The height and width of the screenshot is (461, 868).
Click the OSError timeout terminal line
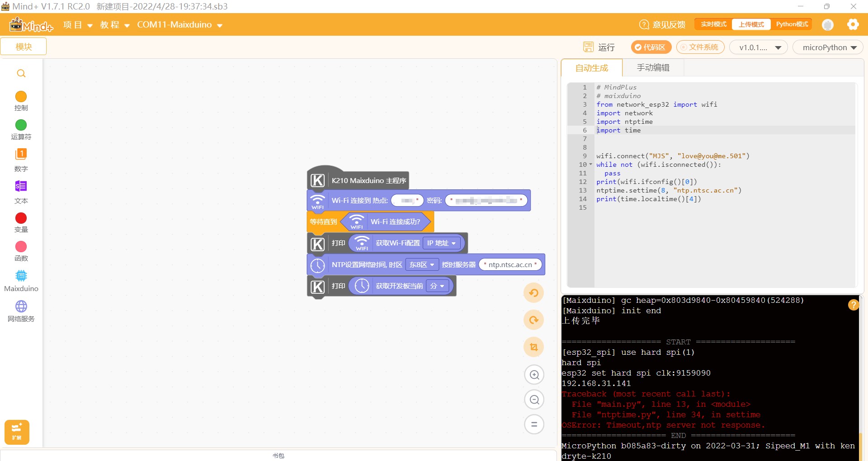(663, 425)
